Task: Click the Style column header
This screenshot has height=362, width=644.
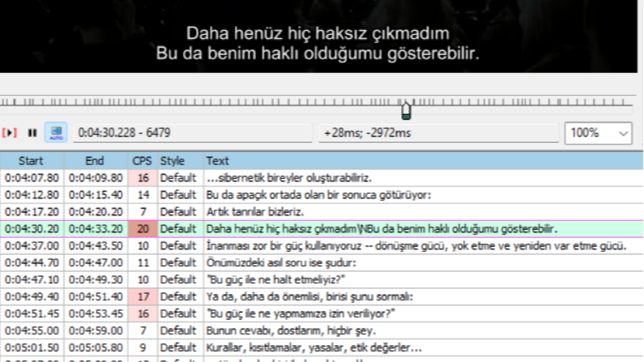Action: tap(181, 161)
